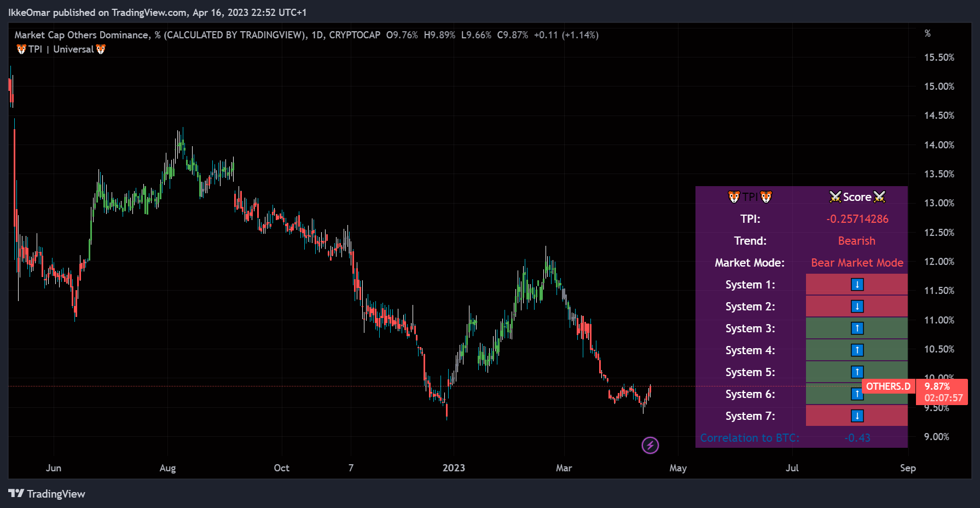
Task: Click the H9.89% high value in header
Action: 439,35
